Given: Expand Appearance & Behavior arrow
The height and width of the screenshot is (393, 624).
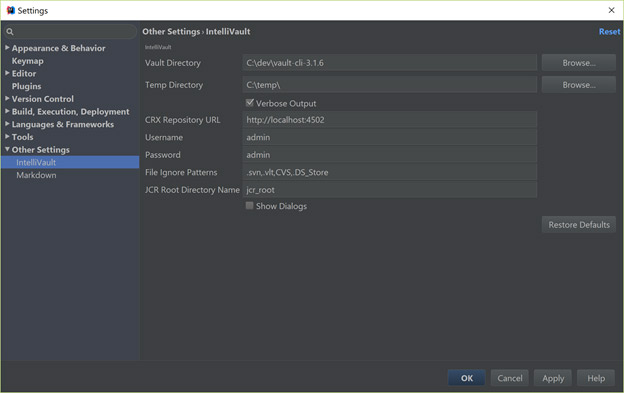Looking at the screenshot, I should pos(7,48).
